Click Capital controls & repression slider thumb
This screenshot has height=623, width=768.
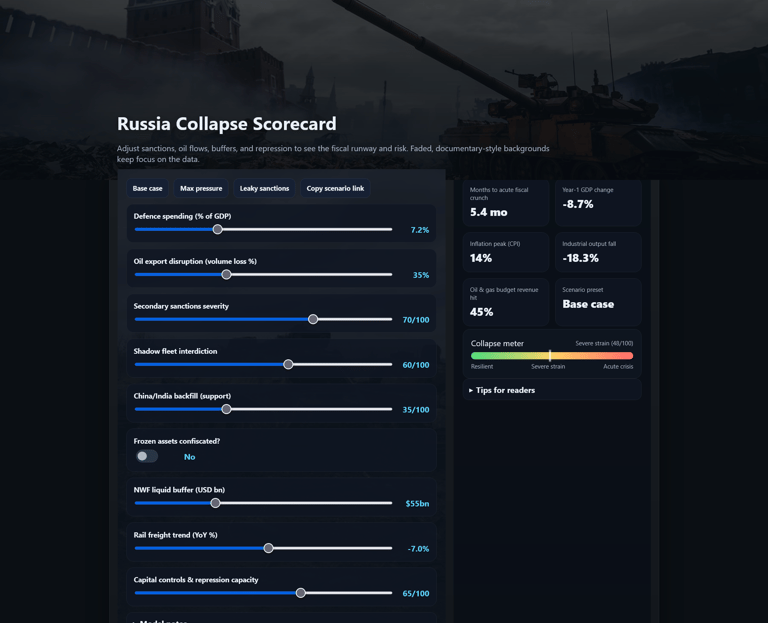[x=301, y=593]
